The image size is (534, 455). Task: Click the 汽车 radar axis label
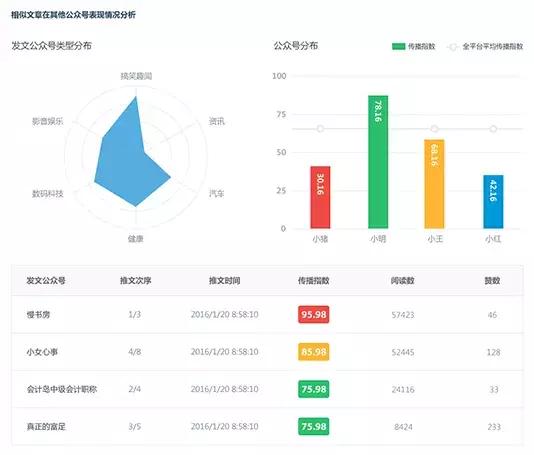217,193
